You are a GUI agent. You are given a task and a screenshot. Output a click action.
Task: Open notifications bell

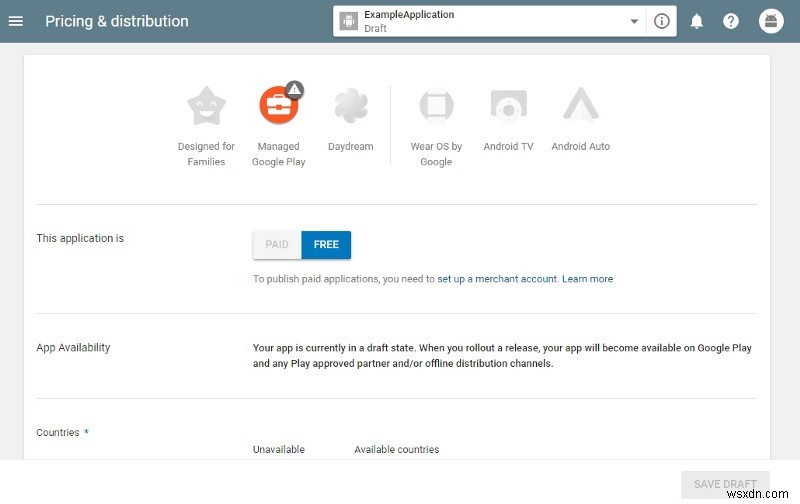click(x=696, y=21)
